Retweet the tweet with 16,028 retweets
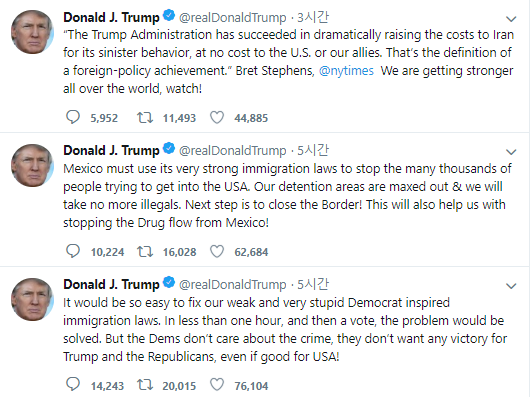Screen dimensions: 530x397 pyautogui.click(x=145, y=251)
